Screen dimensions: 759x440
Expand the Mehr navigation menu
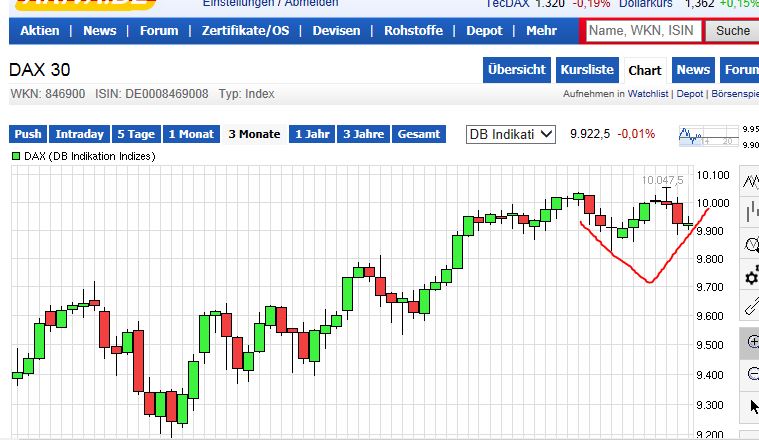[541, 31]
